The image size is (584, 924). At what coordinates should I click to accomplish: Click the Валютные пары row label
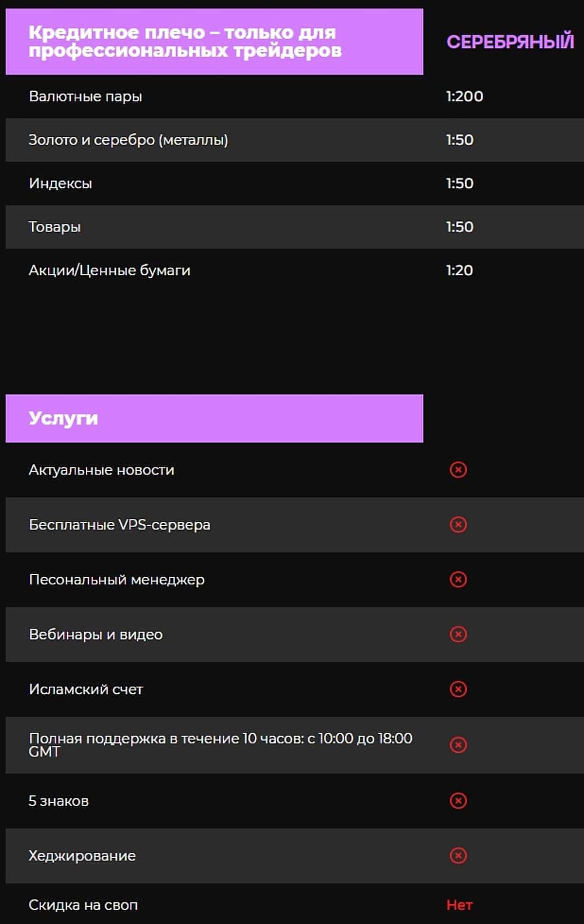pos(85,96)
